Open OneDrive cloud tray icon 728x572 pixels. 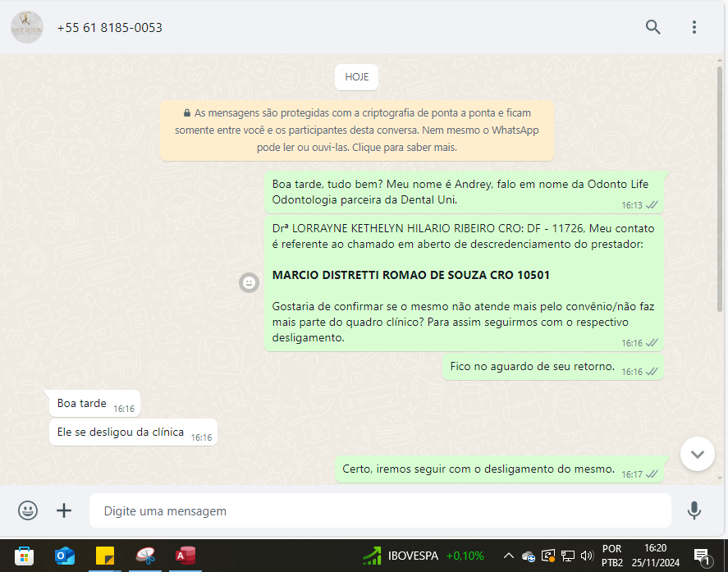coord(529,556)
